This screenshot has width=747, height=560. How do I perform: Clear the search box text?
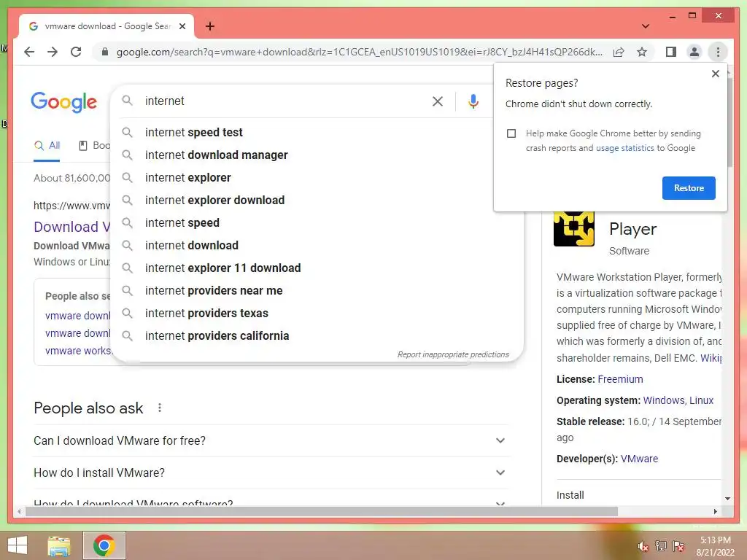(438, 101)
